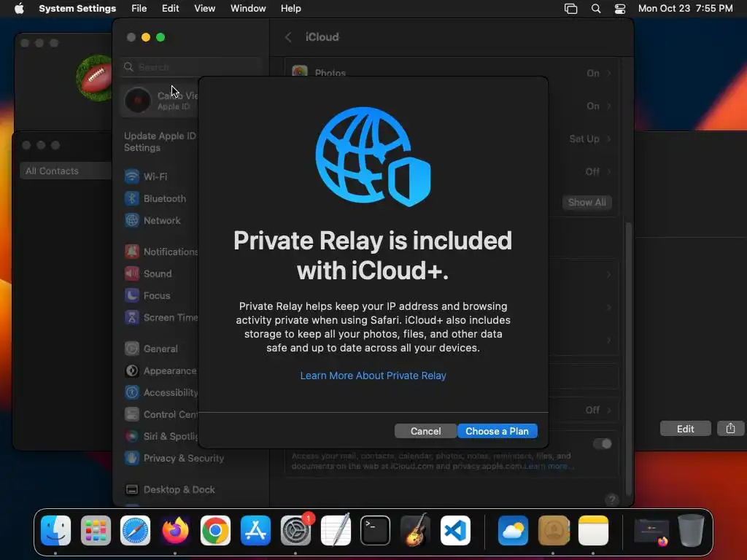Launch Safari from the Dock
The height and width of the screenshot is (560, 747).
(x=135, y=530)
